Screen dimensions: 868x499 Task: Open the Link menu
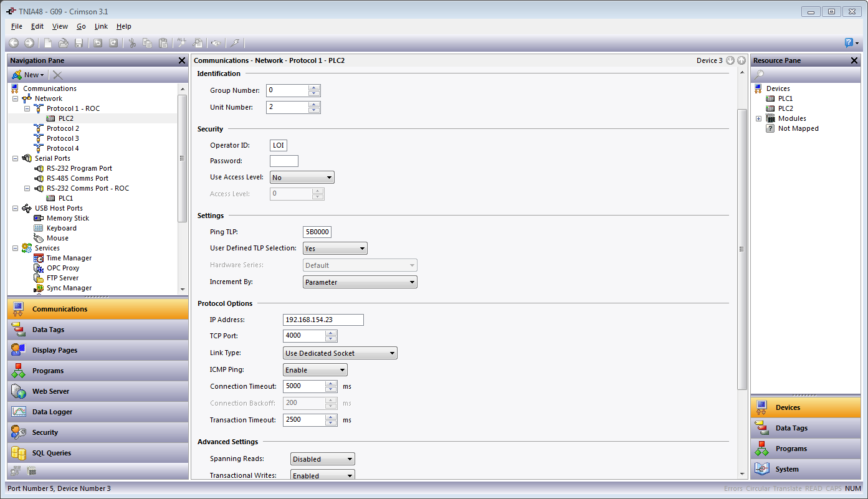point(101,26)
